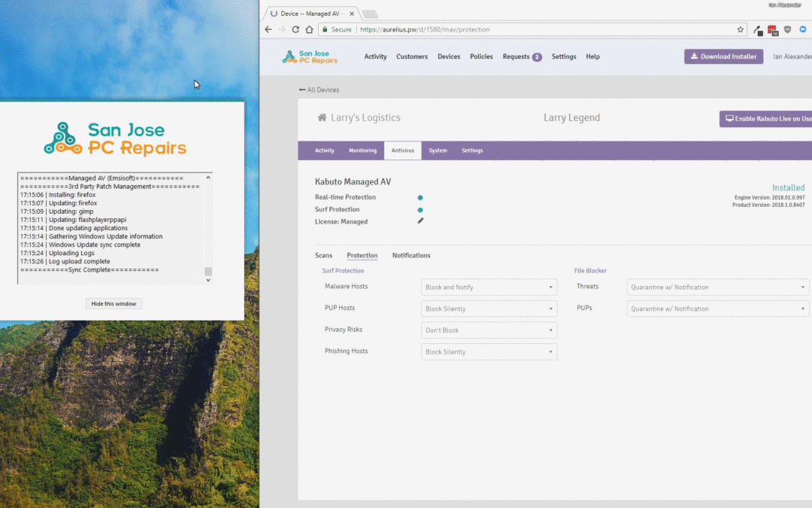Open Requests in top navigation

(516, 56)
